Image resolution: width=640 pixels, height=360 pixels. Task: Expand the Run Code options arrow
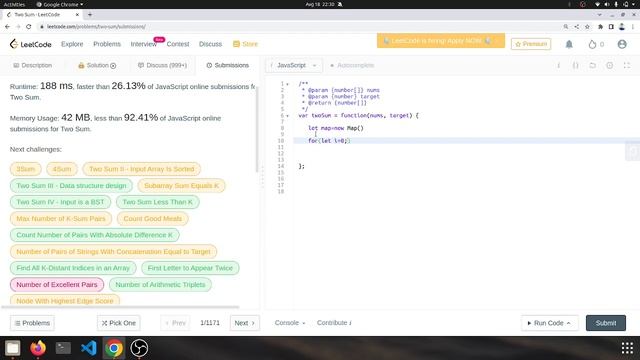(568, 323)
